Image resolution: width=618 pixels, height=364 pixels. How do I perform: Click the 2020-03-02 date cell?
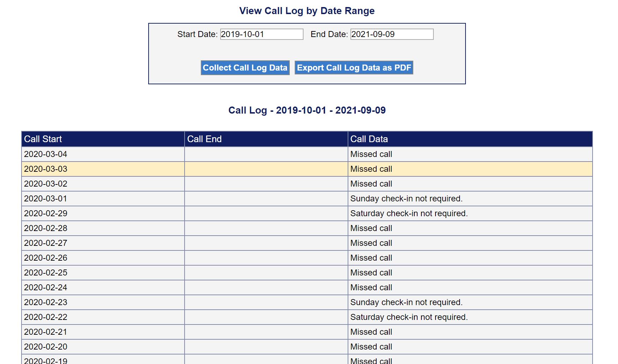coord(46,184)
